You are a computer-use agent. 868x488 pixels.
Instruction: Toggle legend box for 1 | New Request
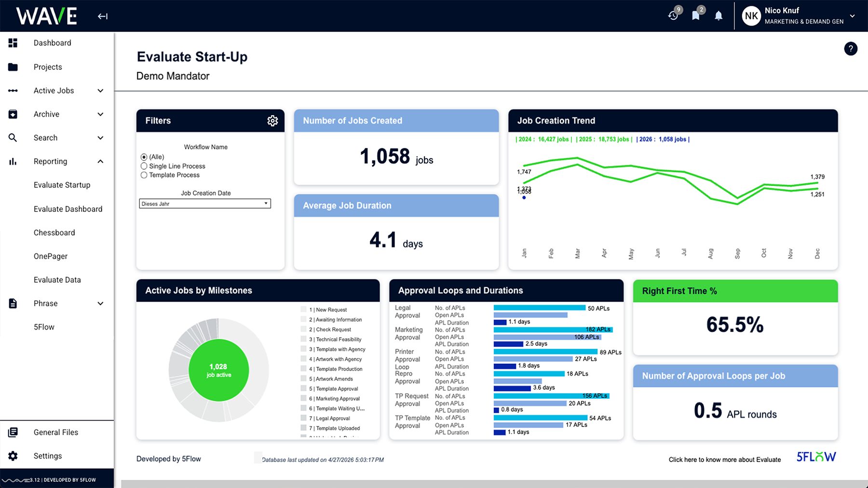pyautogui.click(x=303, y=310)
